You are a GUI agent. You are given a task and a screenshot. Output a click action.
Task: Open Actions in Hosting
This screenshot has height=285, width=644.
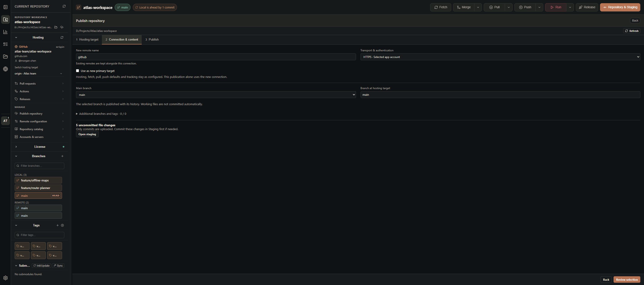point(39,91)
